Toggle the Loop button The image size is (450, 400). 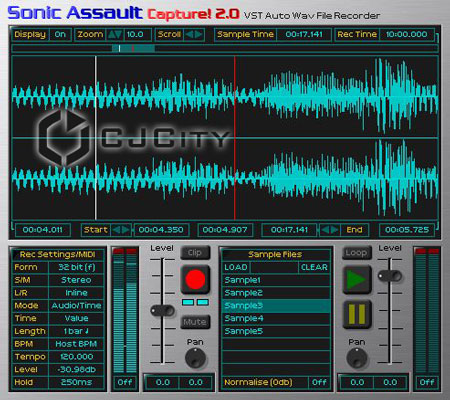point(356,253)
